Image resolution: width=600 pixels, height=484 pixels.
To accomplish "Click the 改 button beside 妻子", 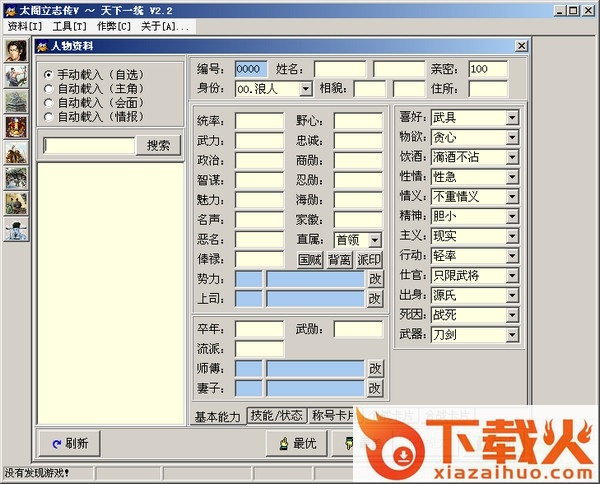I will (375, 389).
